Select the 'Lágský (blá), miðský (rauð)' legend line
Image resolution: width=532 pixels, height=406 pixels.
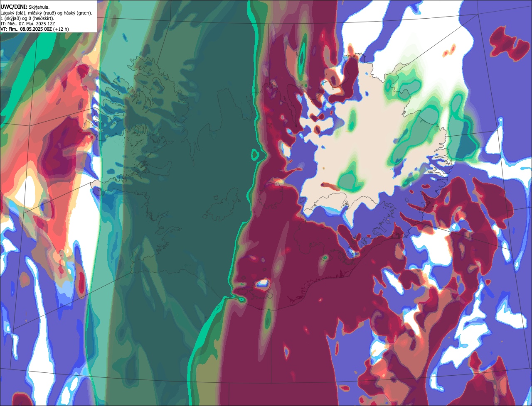tap(46, 13)
